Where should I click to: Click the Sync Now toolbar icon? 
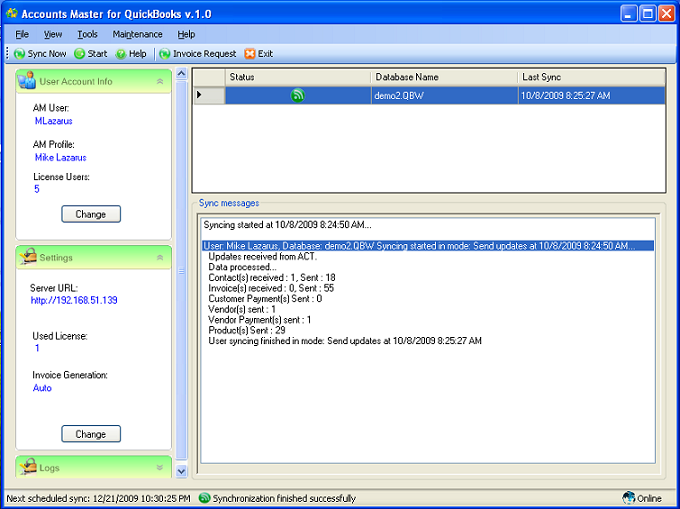tap(20, 54)
